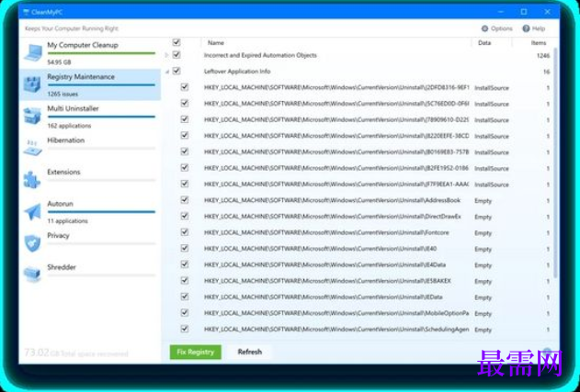This screenshot has height=392, width=580.
Task: Click the Hibernation icon
Action: pyautogui.click(x=32, y=148)
